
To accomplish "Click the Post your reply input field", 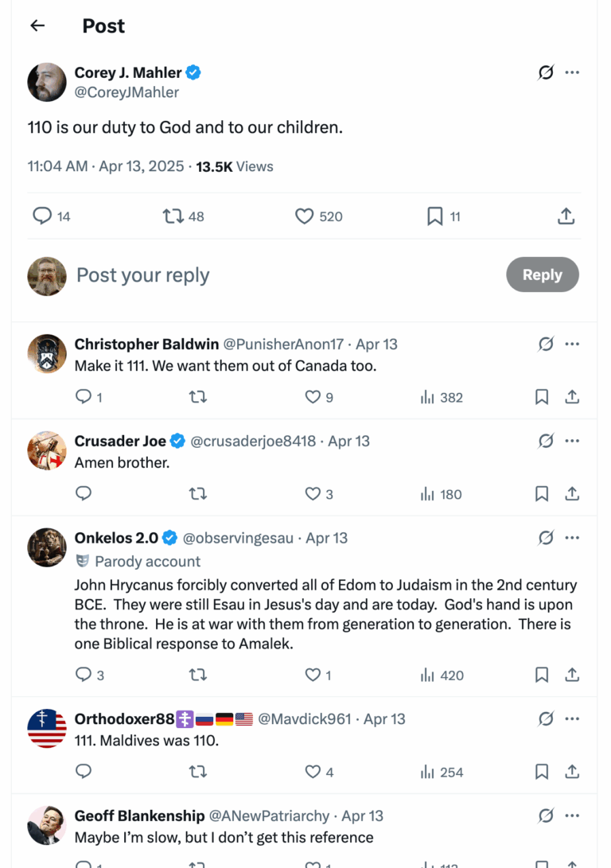I will [x=142, y=274].
